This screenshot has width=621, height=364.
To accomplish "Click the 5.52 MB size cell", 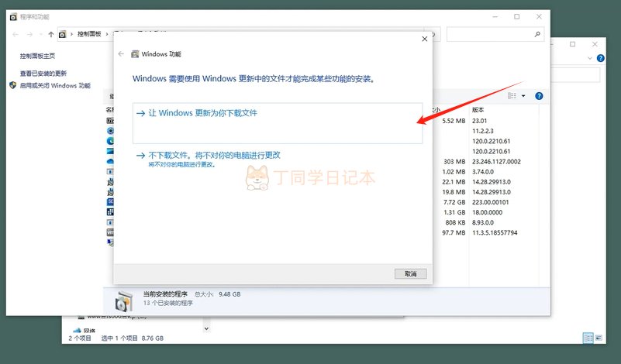I will [x=454, y=121].
